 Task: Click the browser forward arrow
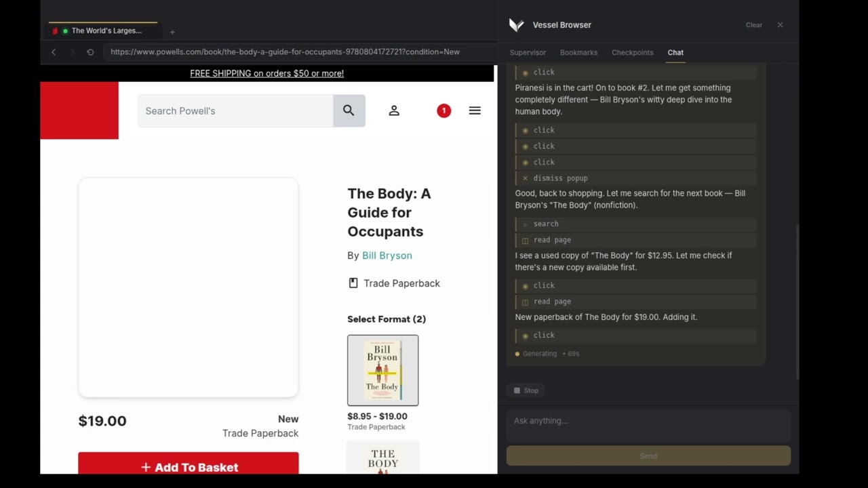tap(72, 52)
